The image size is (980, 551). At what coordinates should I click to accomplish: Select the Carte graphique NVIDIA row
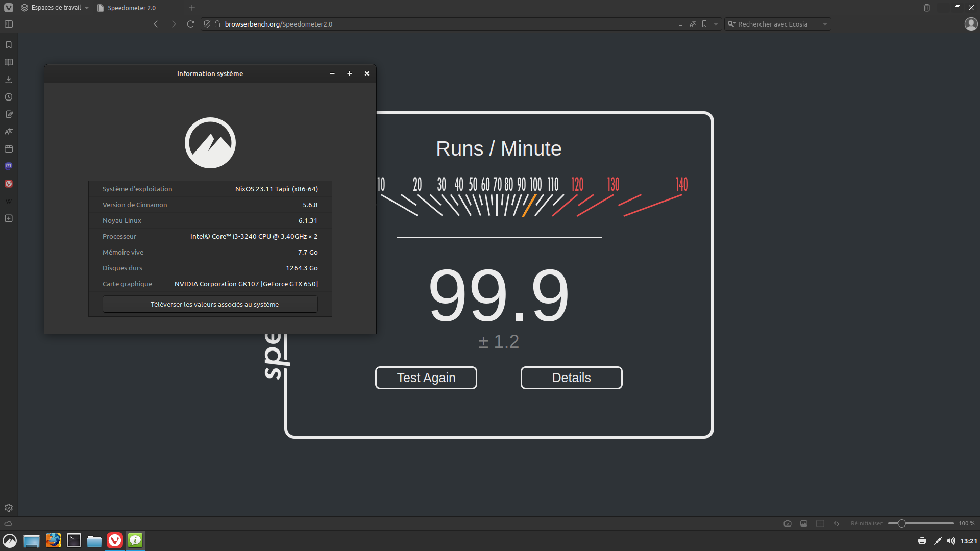pyautogui.click(x=210, y=284)
